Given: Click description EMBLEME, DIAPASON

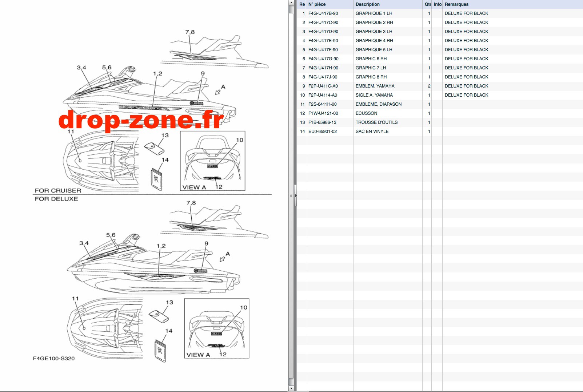Looking at the screenshot, I should pos(379,104).
